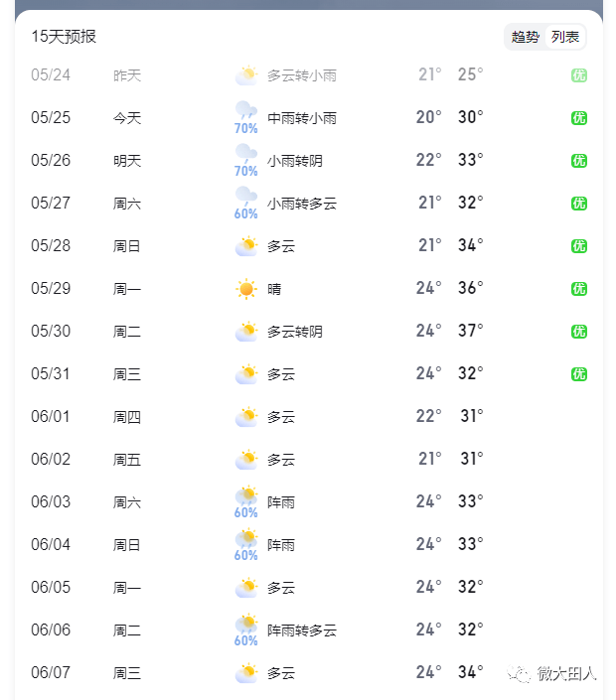Click the 70% rain probability for 05/26
This screenshot has width=616, height=700.
pos(245,171)
